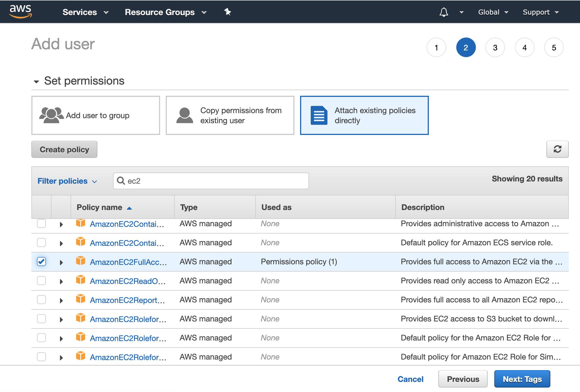
Task: Click the policy search field containing ec2
Action: (x=211, y=181)
